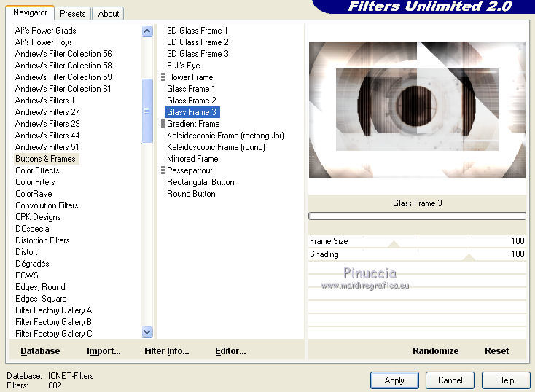The image size is (535, 392).
Task: Select Filter Factory Gallery B
Action: 53,322
